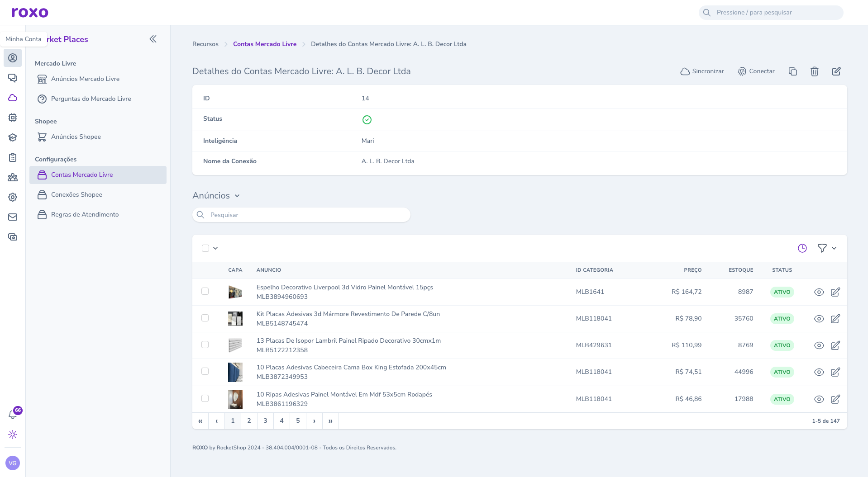Check the 10 Ripas Adesivas row checkbox

click(x=205, y=398)
